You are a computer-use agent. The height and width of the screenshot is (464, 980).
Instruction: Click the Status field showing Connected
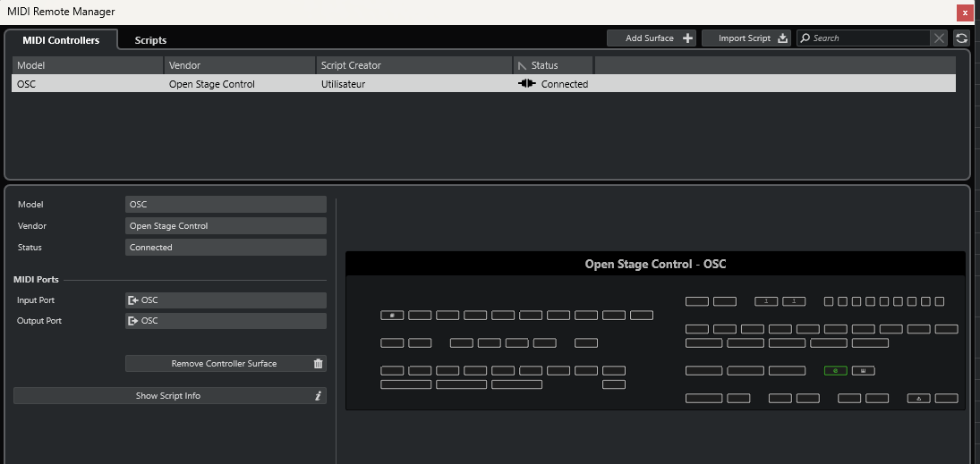[226, 248]
